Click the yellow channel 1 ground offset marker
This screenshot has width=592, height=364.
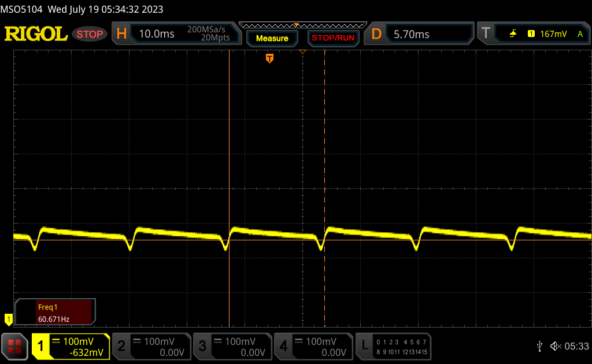(x=8, y=318)
